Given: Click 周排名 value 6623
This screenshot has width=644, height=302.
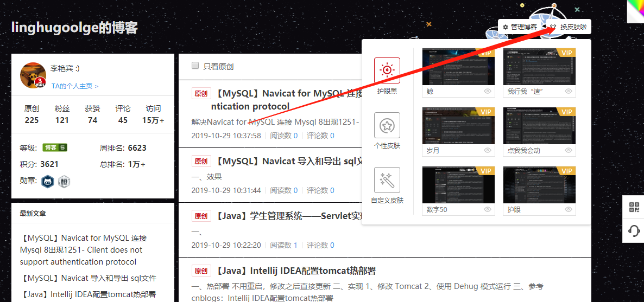Looking at the screenshot, I should pyautogui.click(x=137, y=147).
